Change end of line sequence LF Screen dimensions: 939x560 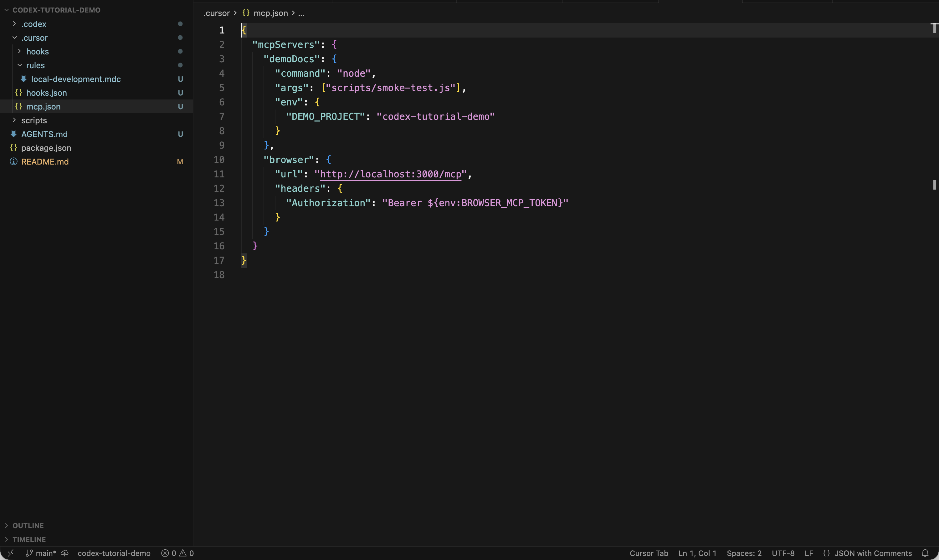click(x=809, y=553)
